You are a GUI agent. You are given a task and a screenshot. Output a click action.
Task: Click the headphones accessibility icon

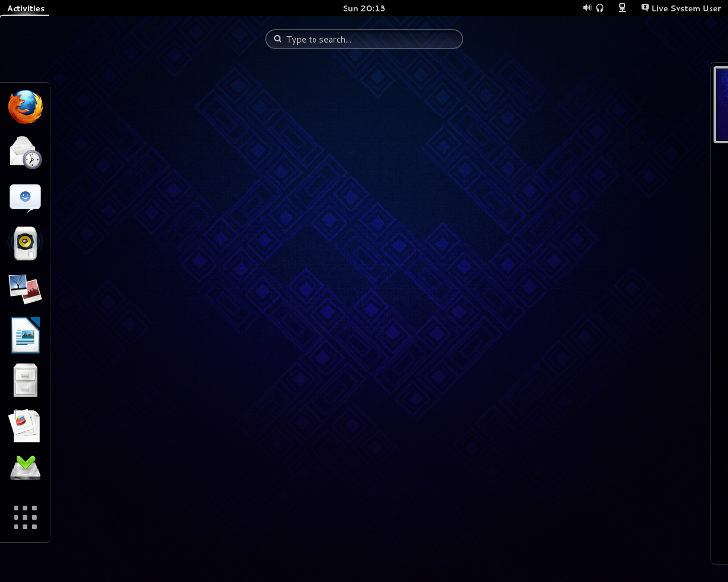click(x=600, y=8)
